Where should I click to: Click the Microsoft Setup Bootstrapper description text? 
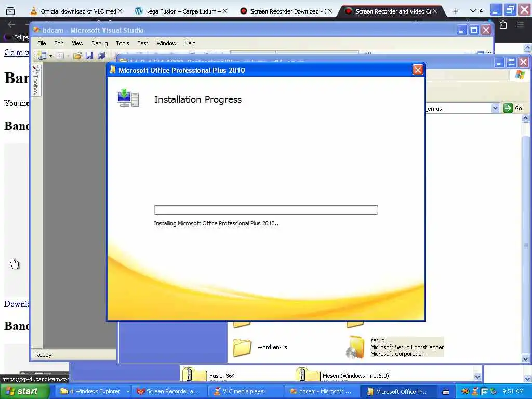point(407,347)
